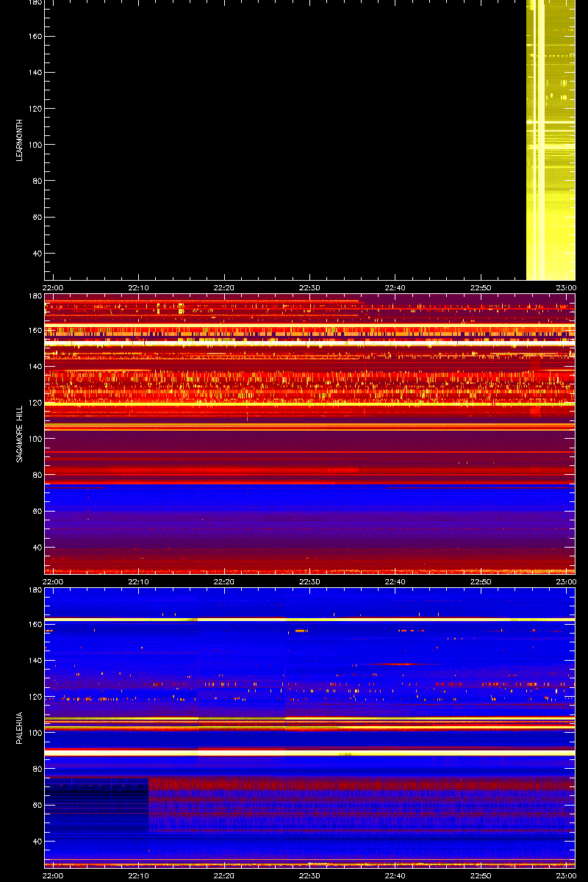The image size is (588, 882).
Task: Click 23:00 time label on Sagamore Hill axis
Action: (x=565, y=581)
